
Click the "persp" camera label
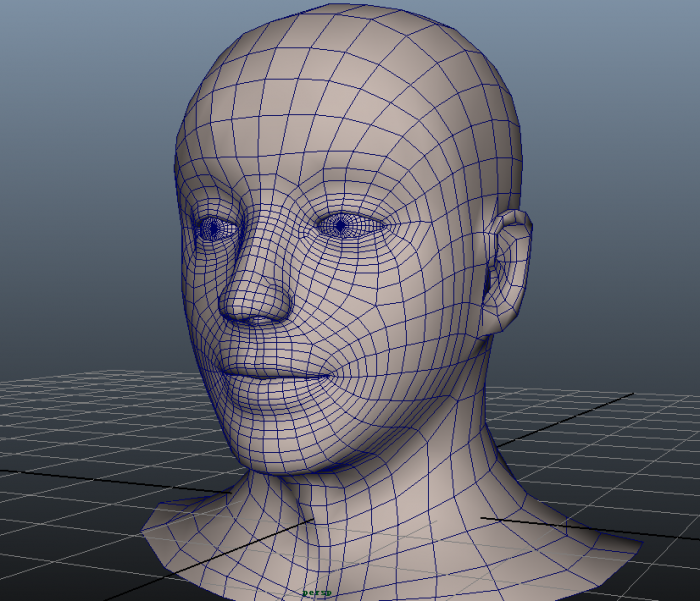pos(317,593)
